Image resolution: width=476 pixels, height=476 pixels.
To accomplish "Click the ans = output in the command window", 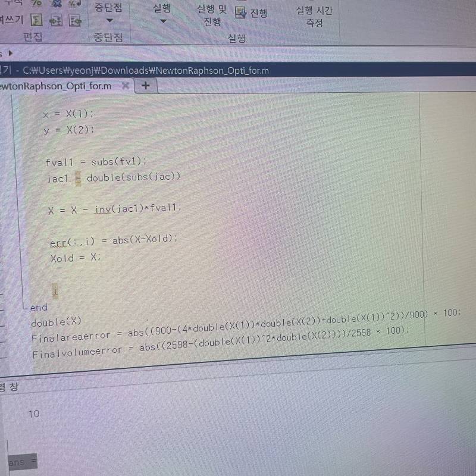I will click(x=23, y=462).
